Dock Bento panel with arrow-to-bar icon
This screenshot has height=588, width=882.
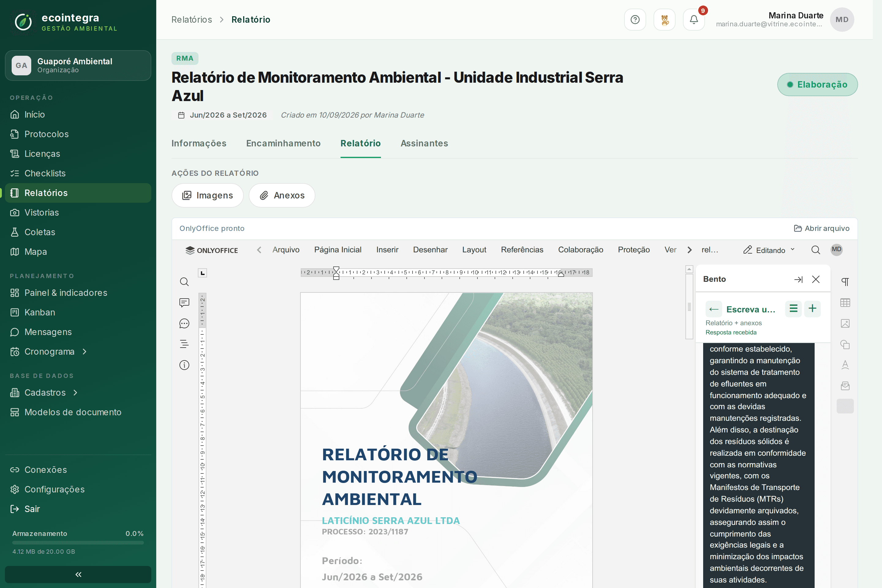[798, 279]
